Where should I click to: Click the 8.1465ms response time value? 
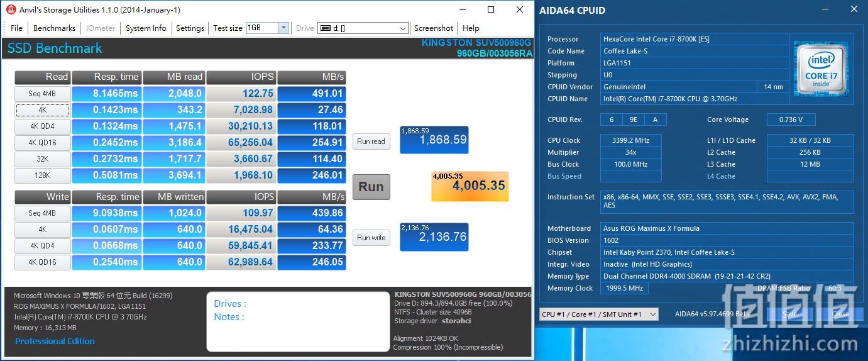(106, 94)
